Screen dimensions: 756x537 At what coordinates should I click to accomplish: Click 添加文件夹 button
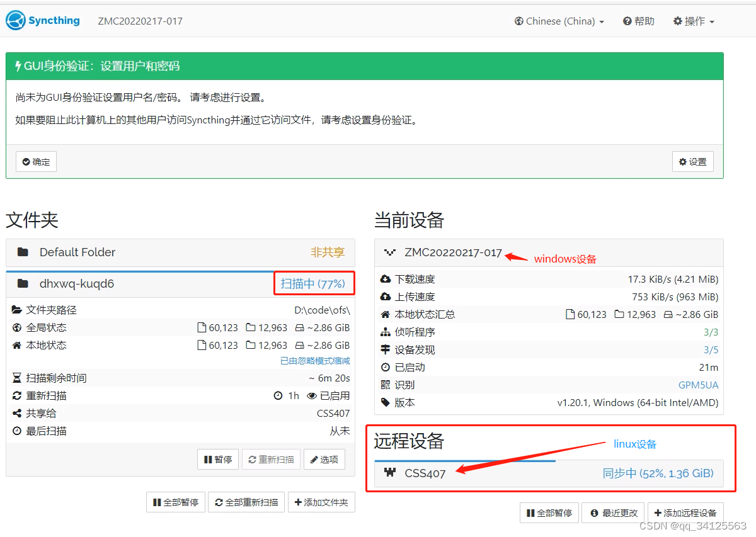[321, 502]
